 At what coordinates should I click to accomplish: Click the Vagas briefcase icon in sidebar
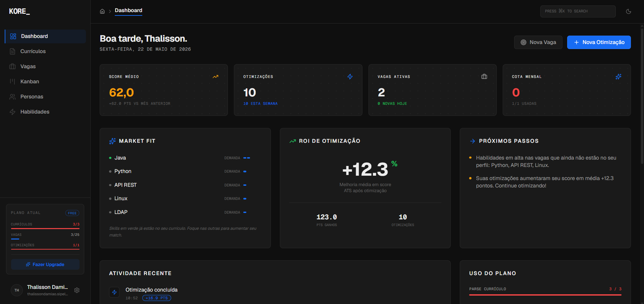click(x=12, y=67)
